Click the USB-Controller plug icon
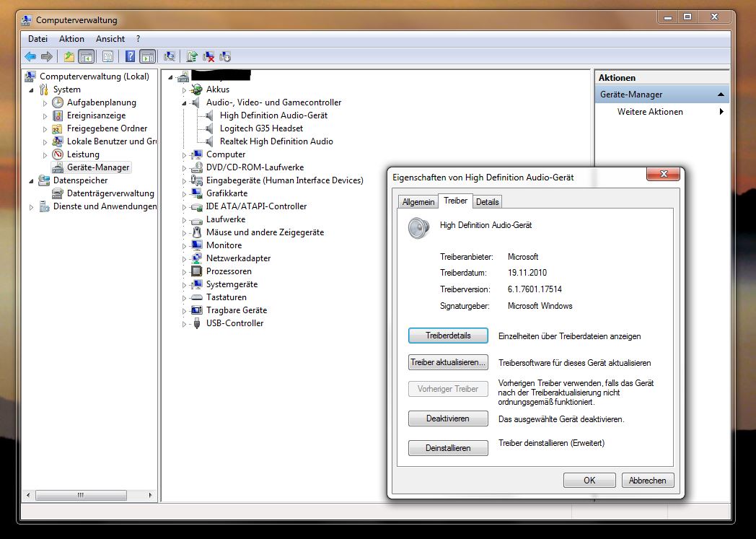This screenshot has height=539, width=756. (196, 323)
